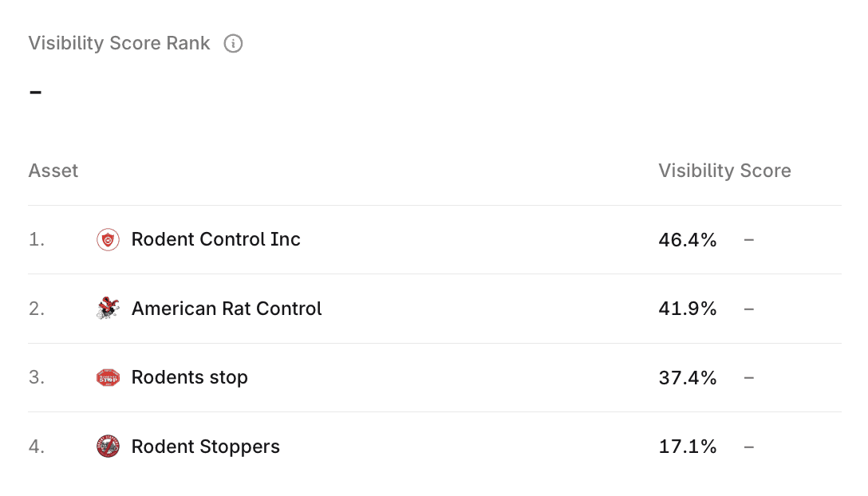Click the American Rat Control logo icon

(x=108, y=309)
